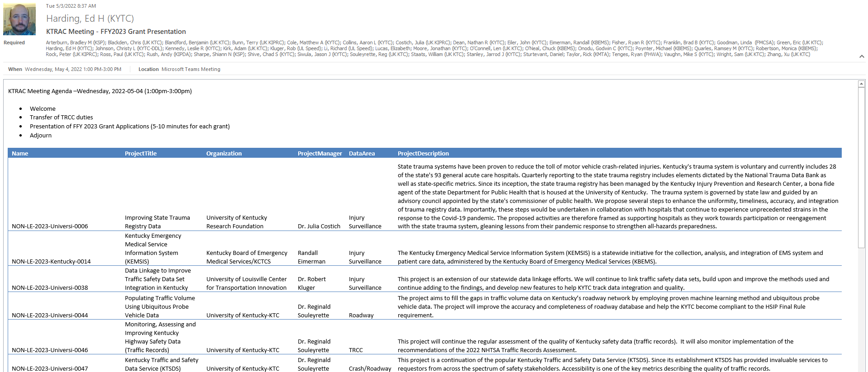Open recipient Taylor, Rick (KMTA)
Image resolution: width=868 pixels, height=372 pixels.
pos(588,54)
